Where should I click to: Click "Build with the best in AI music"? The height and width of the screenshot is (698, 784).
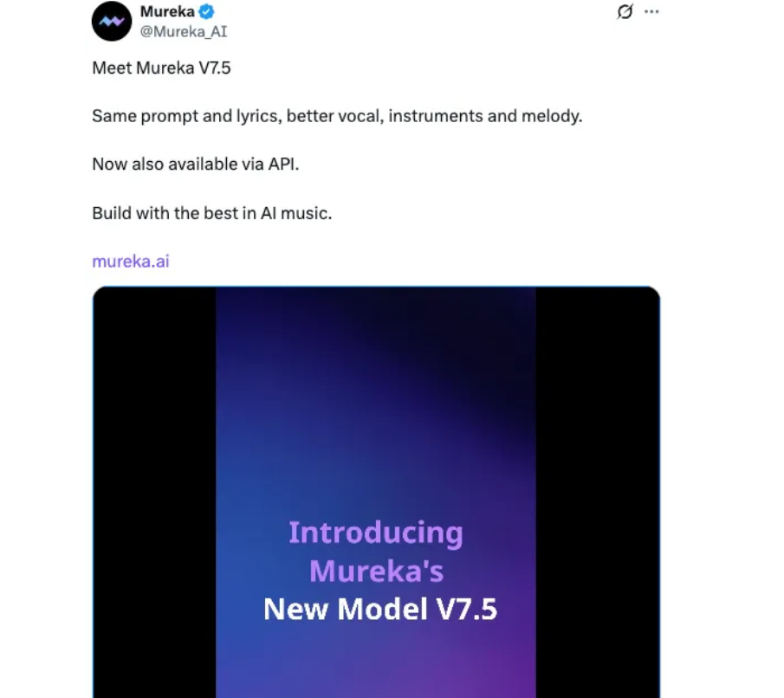tap(211, 213)
